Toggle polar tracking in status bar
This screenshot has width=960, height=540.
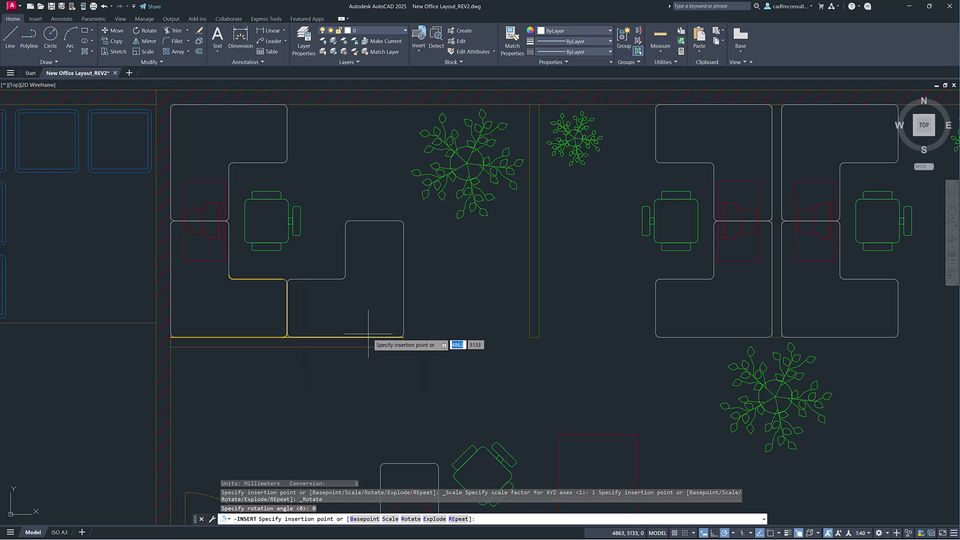[724, 533]
